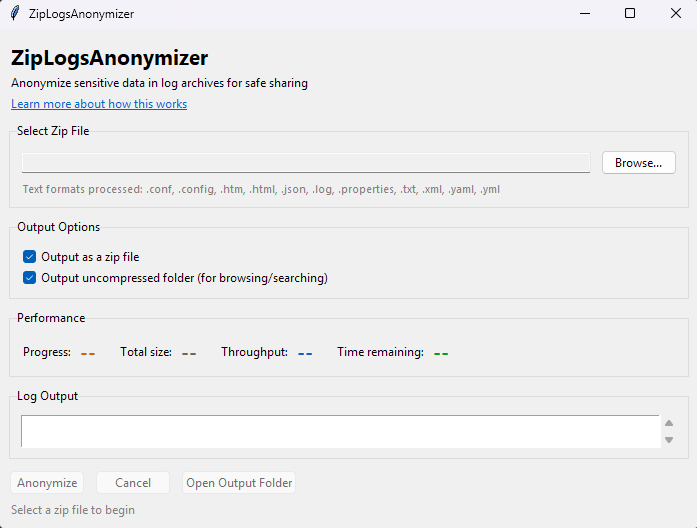Maximize the ZipLogsAnonymizer window
The width and height of the screenshot is (697, 528).
click(630, 14)
